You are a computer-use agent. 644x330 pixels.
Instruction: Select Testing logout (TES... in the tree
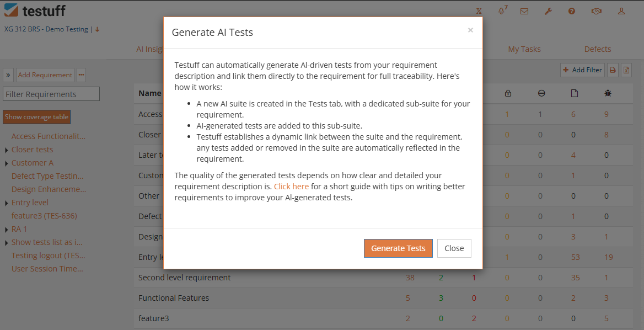48,255
